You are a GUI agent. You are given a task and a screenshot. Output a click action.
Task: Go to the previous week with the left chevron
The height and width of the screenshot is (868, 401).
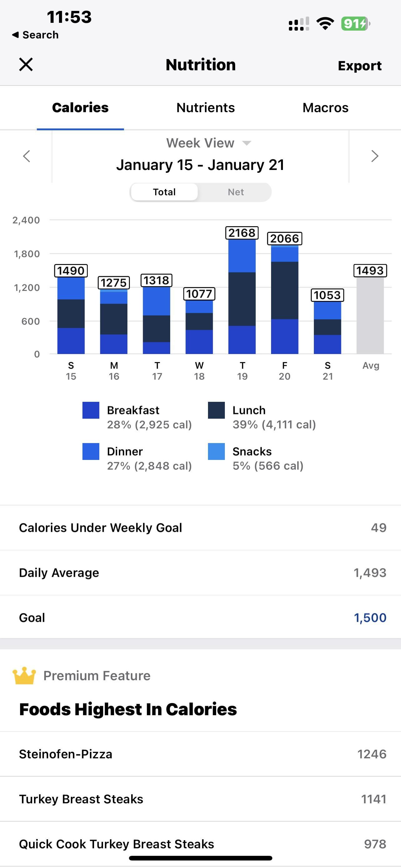(x=27, y=156)
